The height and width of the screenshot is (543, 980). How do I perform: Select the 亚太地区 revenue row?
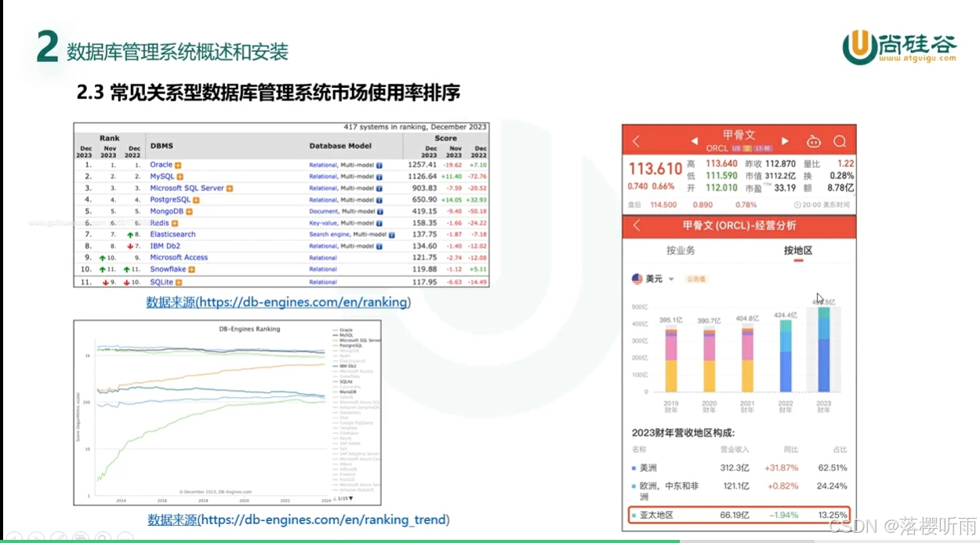[x=739, y=516]
